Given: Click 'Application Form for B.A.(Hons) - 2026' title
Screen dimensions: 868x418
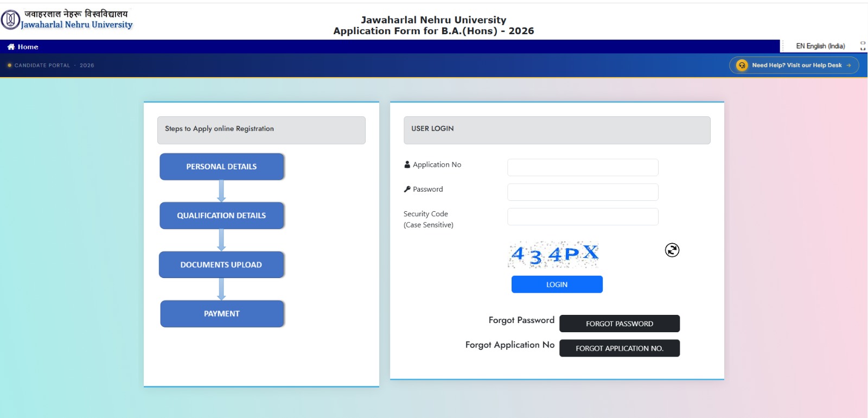Looking at the screenshot, I should pyautogui.click(x=433, y=31).
